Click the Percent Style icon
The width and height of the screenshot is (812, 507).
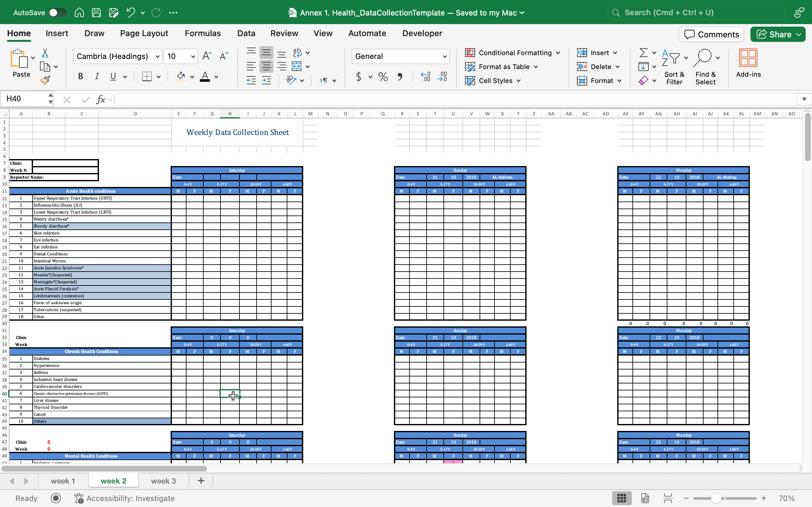[383, 77]
